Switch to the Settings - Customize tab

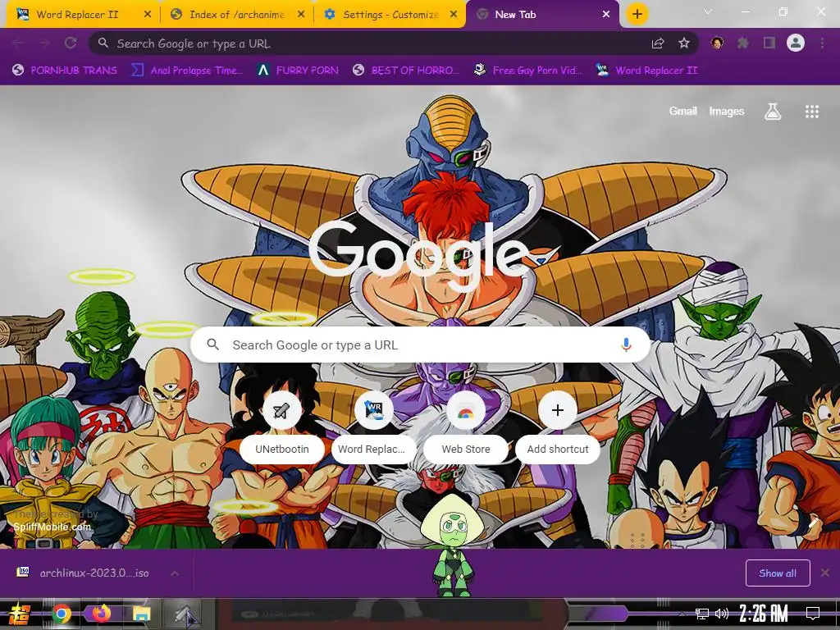click(390, 15)
